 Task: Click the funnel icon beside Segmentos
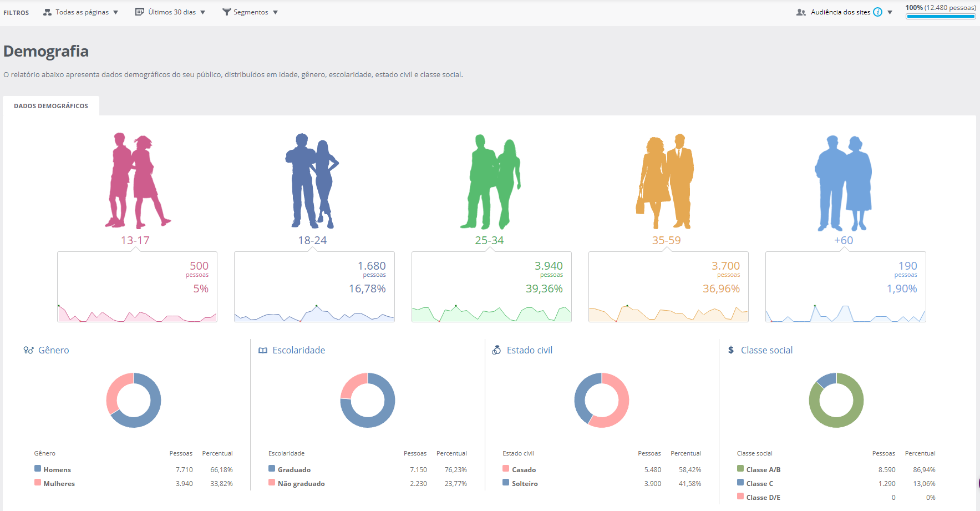[226, 12]
